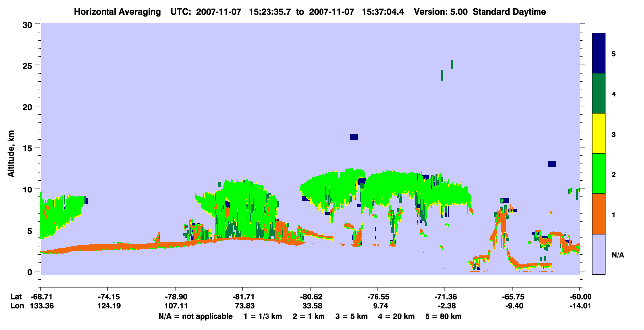Image resolution: width=644 pixels, height=330 pixels.
Task: Click the latitude value '-71.36'
Action: pyautogui.click(x=445, y=297)
